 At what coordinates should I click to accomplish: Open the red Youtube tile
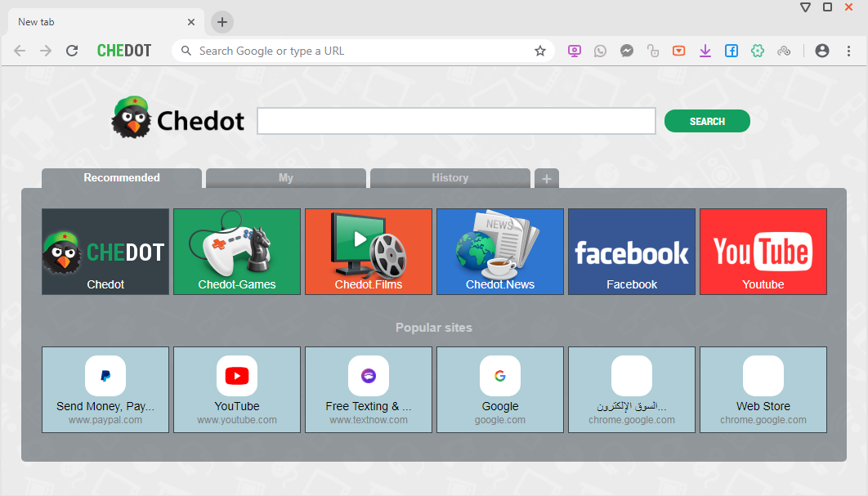763,252
